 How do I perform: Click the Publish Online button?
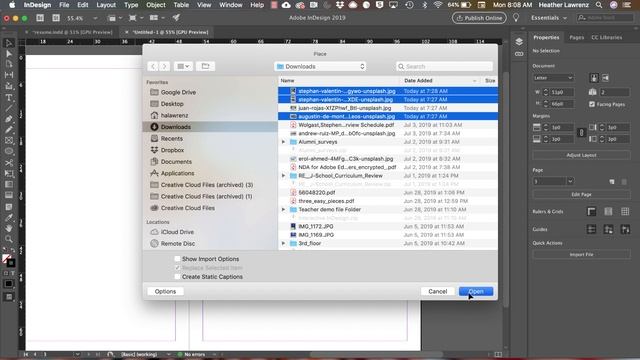tap(479, 18)
